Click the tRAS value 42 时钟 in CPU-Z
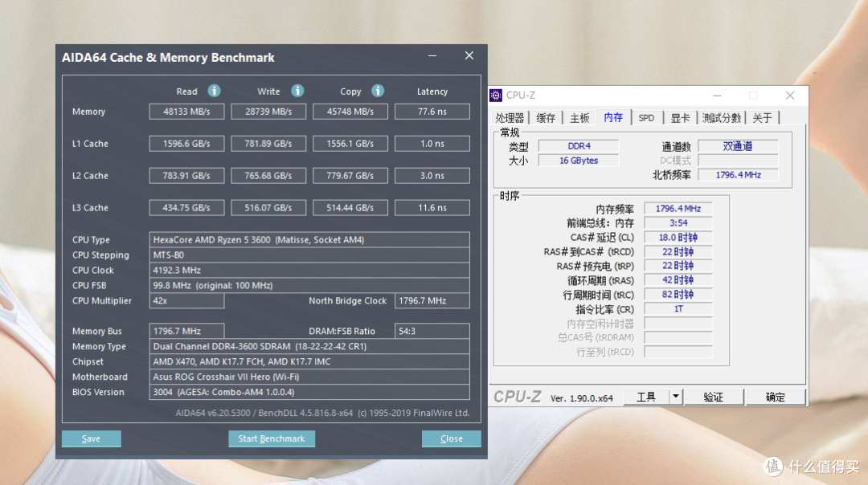Viewport: 868px width, 485px height. click(x=678, y=279)
